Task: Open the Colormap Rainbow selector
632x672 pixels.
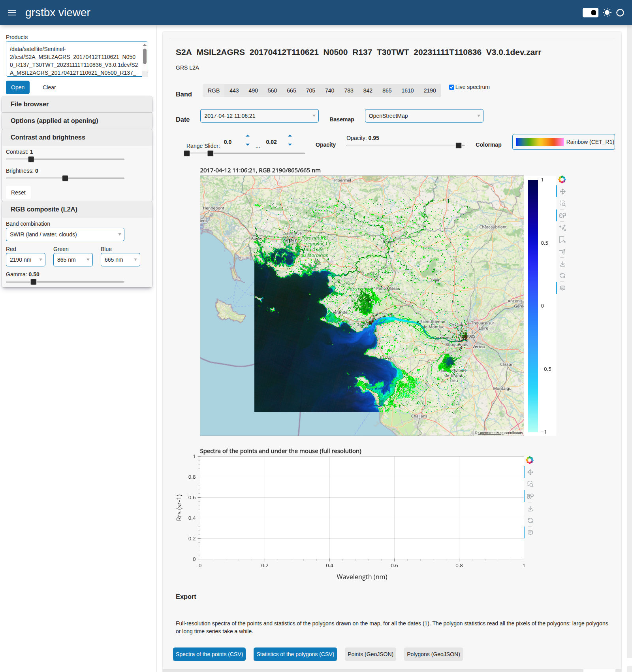Action: [x=563, y=142]
